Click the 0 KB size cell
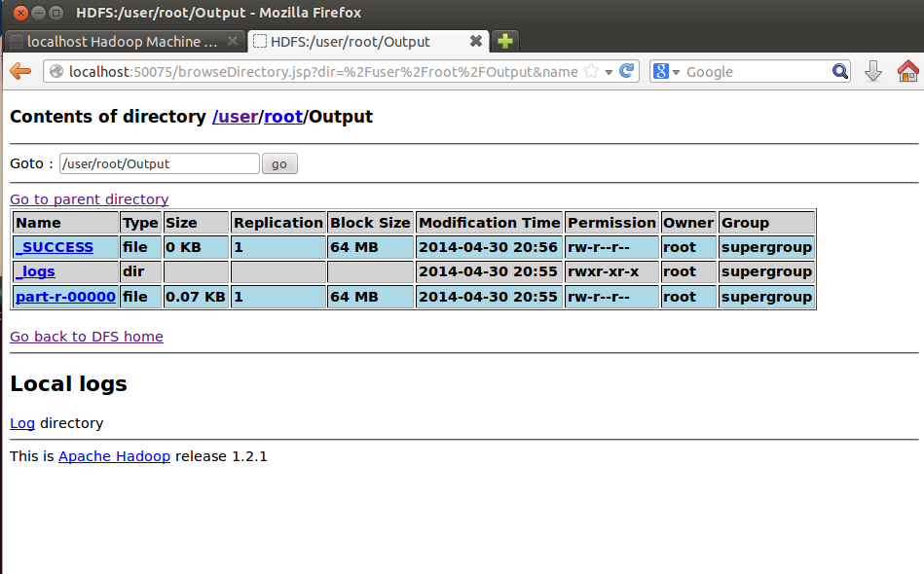 tap(196, 247)
